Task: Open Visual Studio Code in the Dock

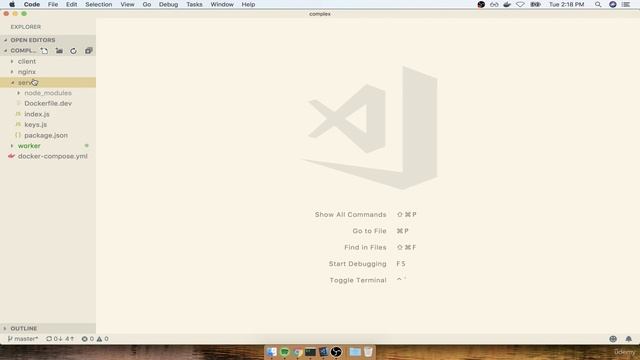Action: click(x=323, y=351)
